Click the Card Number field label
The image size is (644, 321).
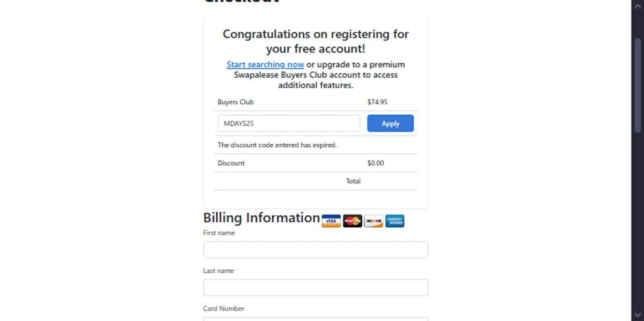click(x=224, y=309)
